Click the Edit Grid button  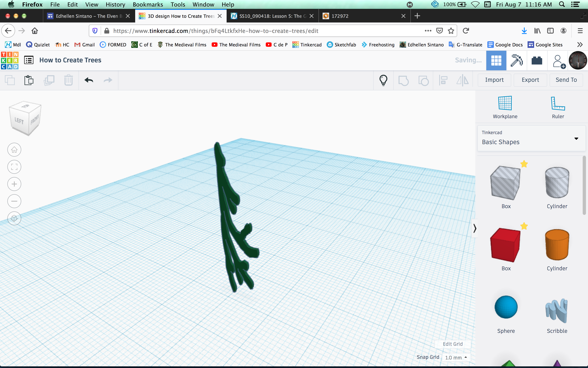tap(453, 344)
